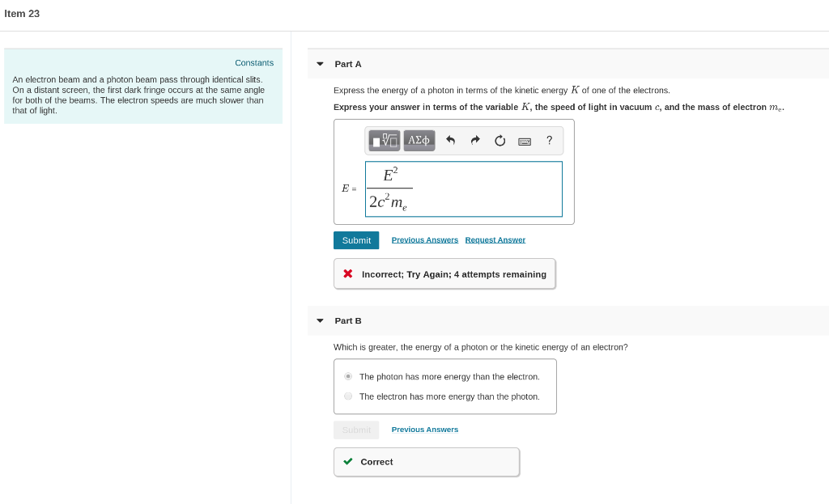View Previous Answers for Part B
829x504 pixels.
point(424,430)
